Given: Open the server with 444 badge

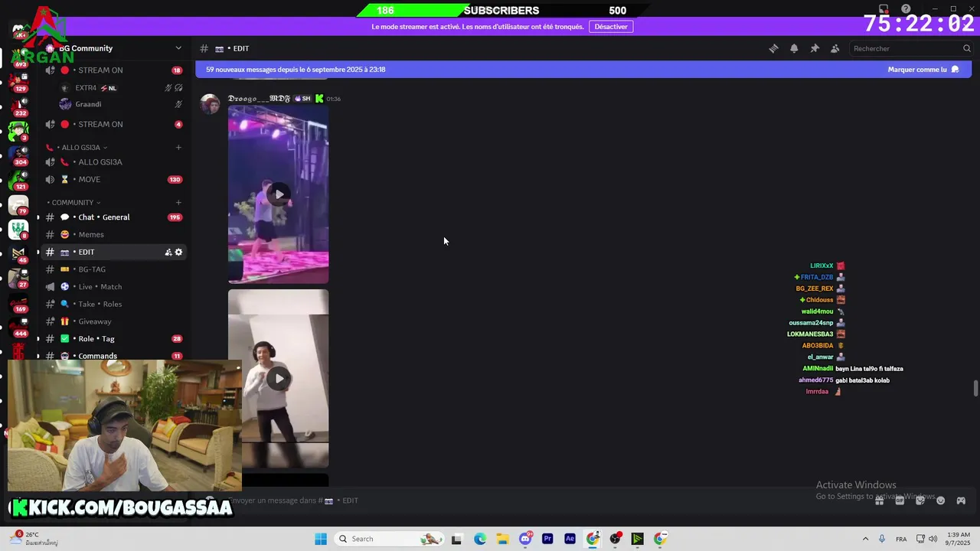Looking at the screenshot, I should coord(18,327).
